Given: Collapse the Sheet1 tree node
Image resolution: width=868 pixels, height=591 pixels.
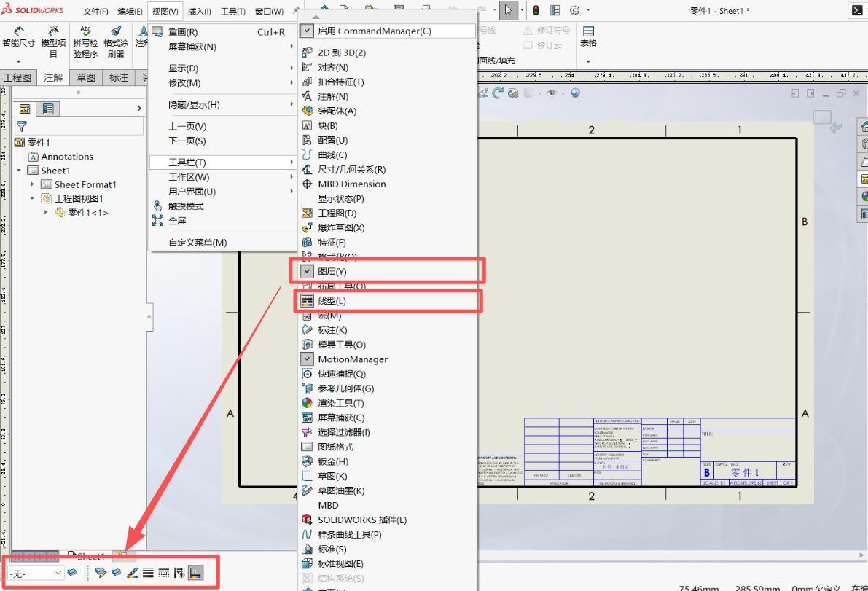Looking at the screenshot, I should (19, 171).
